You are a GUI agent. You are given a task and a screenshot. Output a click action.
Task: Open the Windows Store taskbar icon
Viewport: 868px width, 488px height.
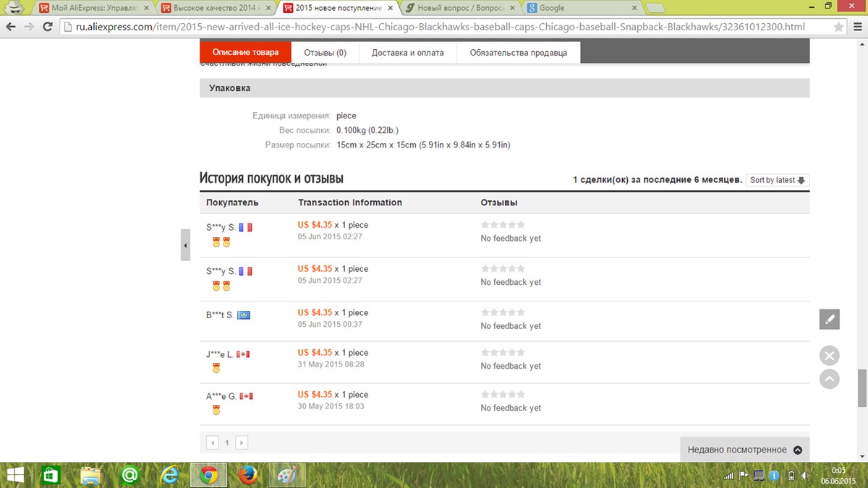pos(50,475)
